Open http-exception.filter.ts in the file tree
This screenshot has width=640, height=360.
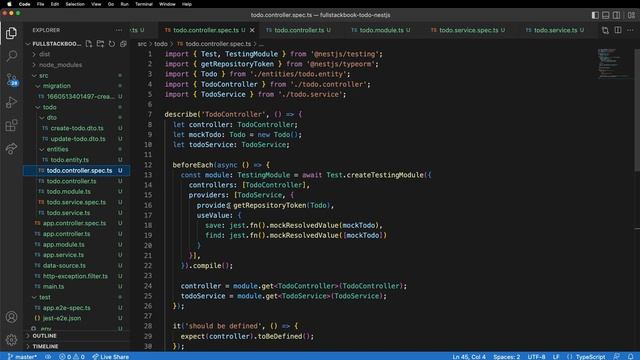pyautogui.click(x=77, y=276)
